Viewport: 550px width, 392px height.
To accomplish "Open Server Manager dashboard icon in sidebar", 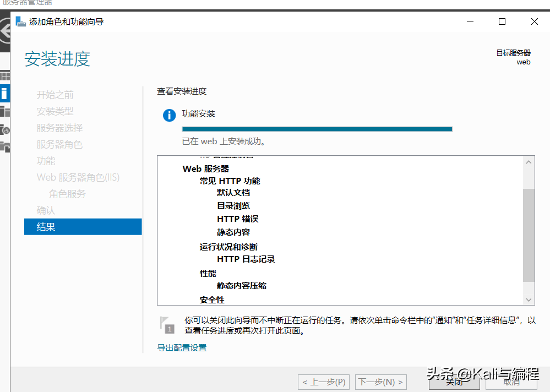I will 5,76.
